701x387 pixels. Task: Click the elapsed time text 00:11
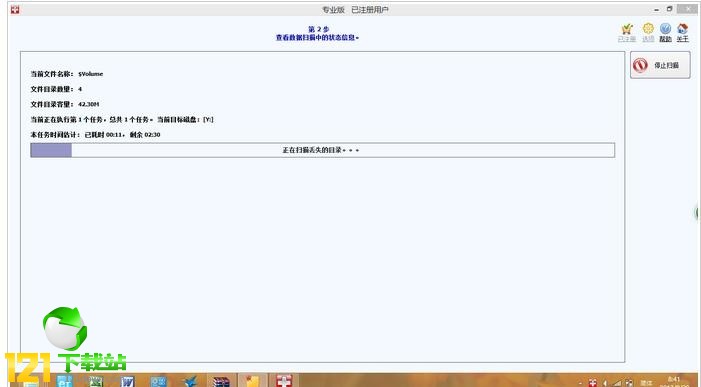[x=114, y=135]
